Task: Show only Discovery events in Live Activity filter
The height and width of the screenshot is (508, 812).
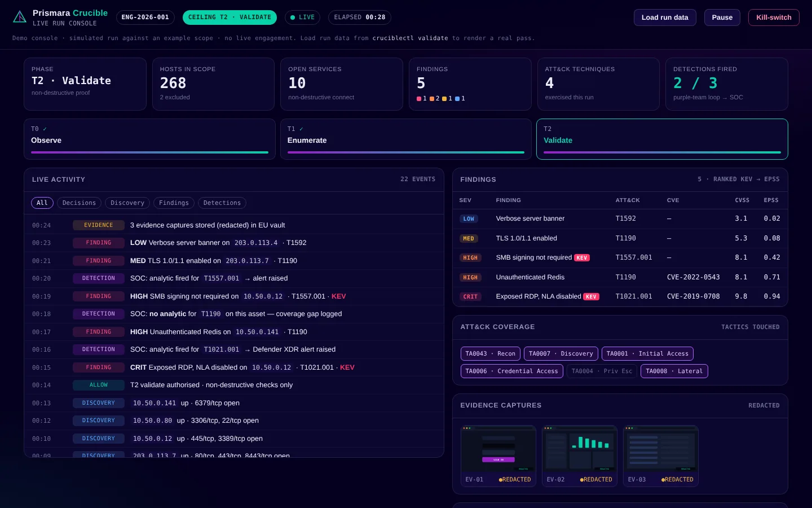Action: tap(127, 203)
